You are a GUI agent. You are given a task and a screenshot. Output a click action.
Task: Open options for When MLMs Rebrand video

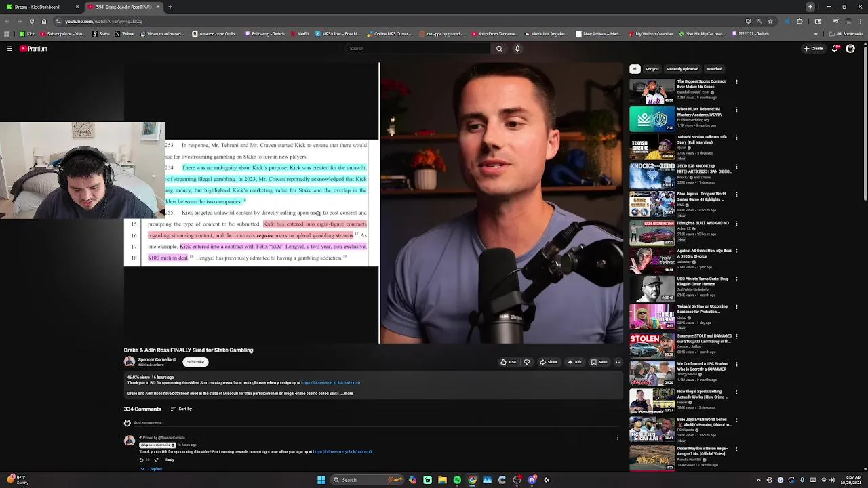pyautogui.click(x=736, y=110)
